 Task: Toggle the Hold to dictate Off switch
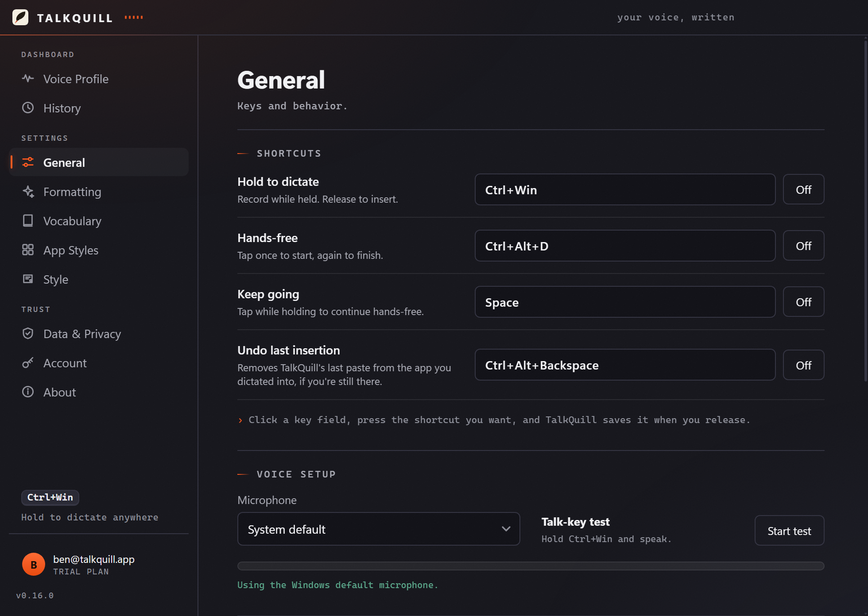tap(803, 189)
